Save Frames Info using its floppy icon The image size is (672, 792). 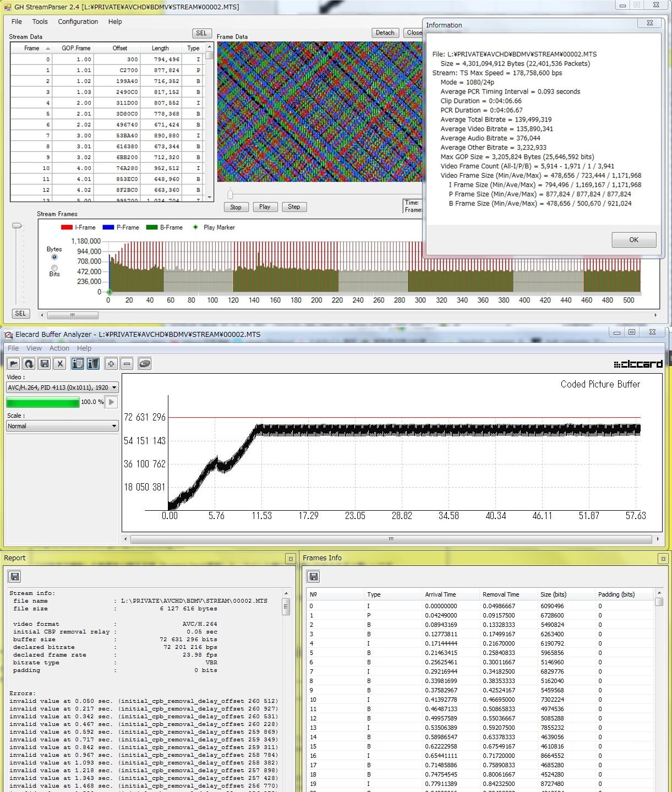click(314, 577)
